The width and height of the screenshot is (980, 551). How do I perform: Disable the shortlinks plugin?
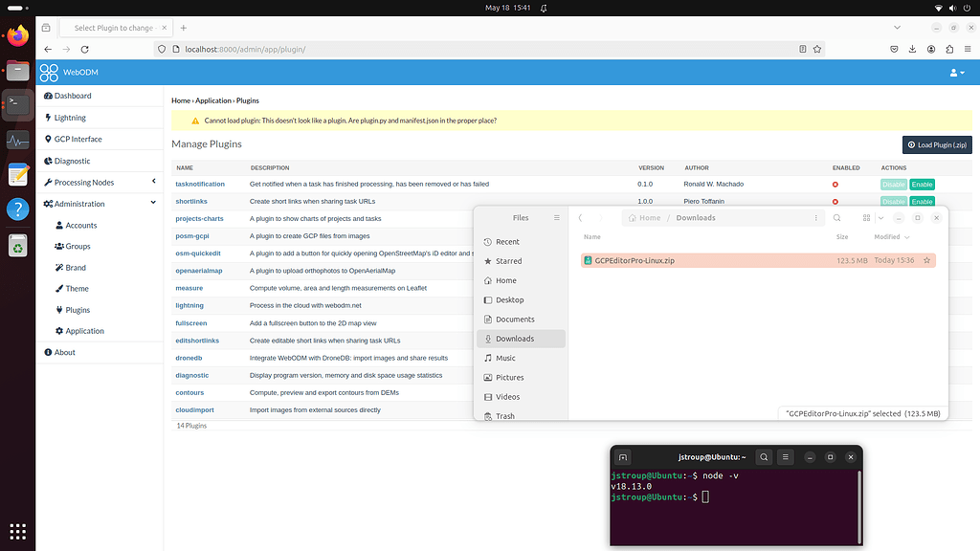(x=893, y=202)
